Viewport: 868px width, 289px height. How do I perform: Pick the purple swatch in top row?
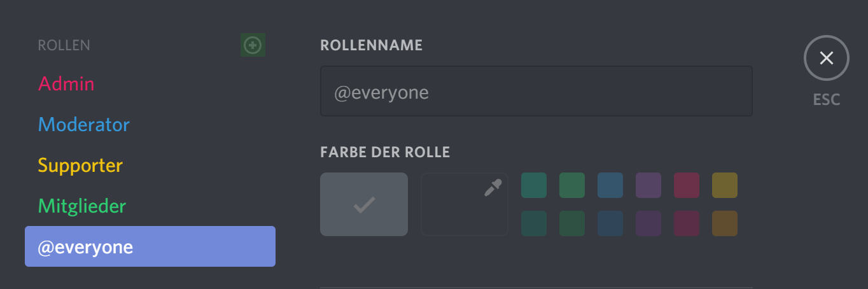(x=648, y=185)
